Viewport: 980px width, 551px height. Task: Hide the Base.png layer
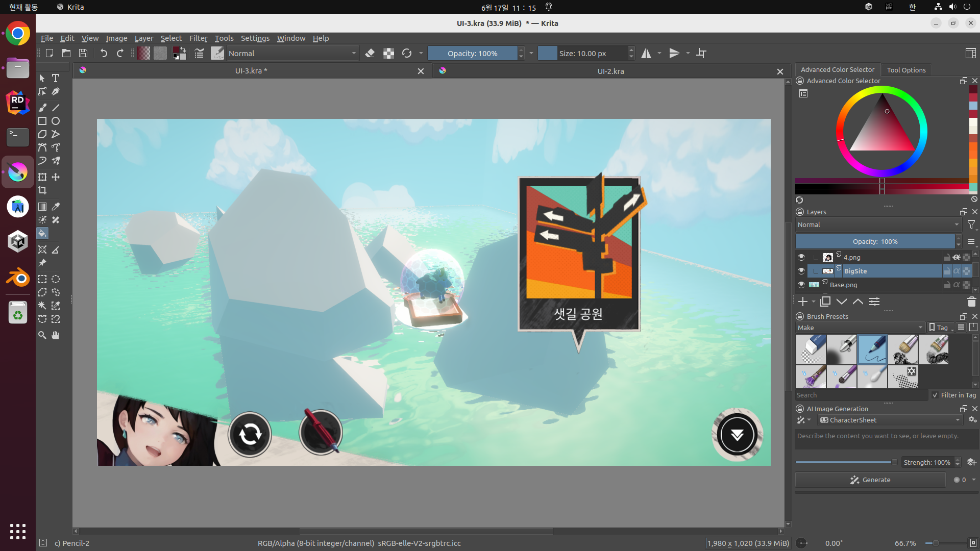point(801,285)
